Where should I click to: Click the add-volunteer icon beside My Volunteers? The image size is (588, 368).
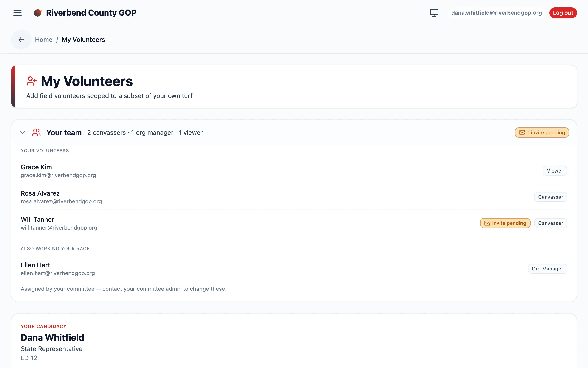click(x=32, y=81)
